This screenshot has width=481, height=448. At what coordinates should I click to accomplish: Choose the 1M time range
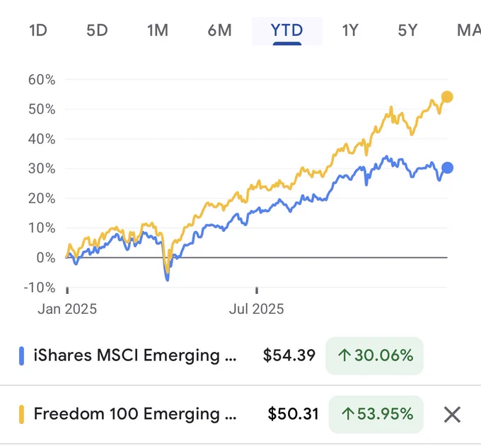point(158,30)
